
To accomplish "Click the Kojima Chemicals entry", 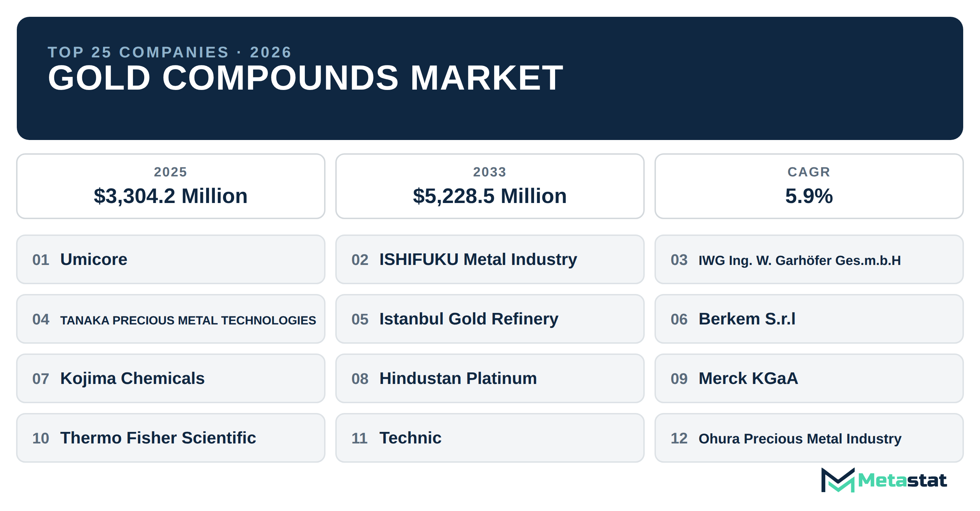I will (x=170, y=378).
